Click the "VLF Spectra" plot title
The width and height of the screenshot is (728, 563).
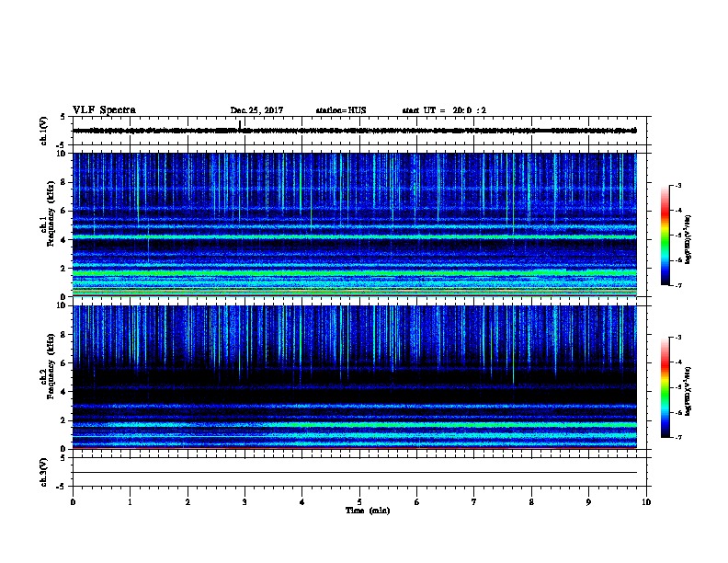[104, 110]
